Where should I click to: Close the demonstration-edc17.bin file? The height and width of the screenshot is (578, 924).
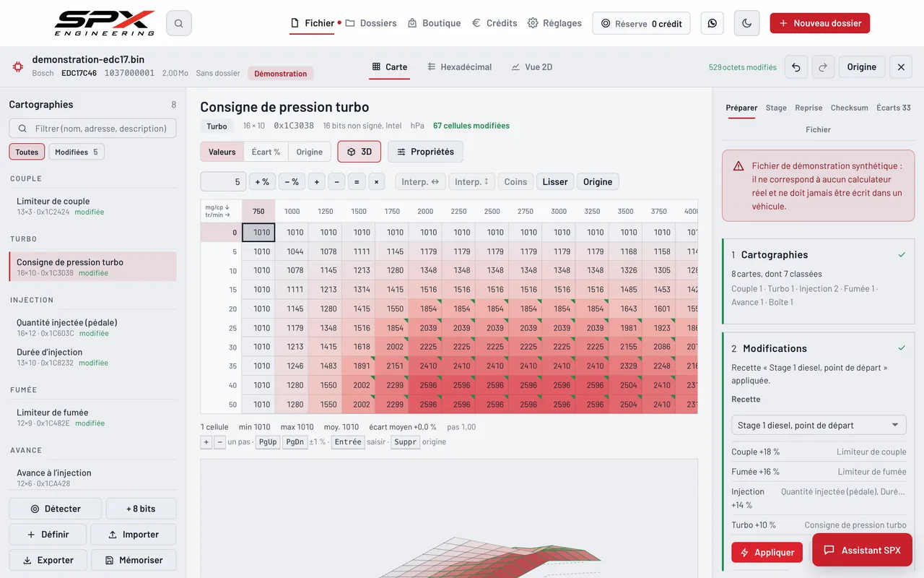[901, 67]
